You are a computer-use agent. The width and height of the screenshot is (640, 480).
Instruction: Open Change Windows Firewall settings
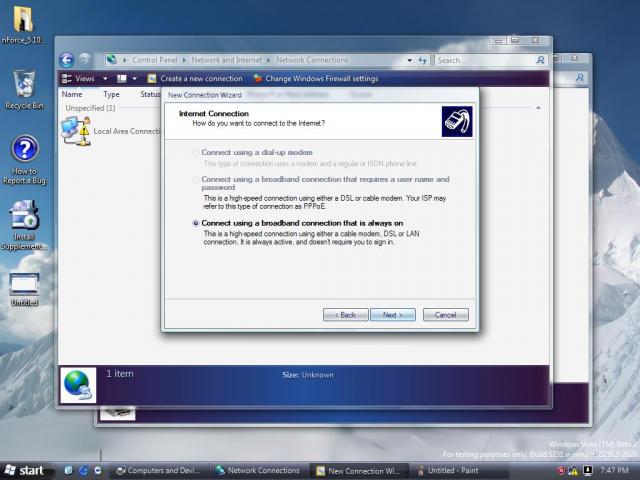316,78
